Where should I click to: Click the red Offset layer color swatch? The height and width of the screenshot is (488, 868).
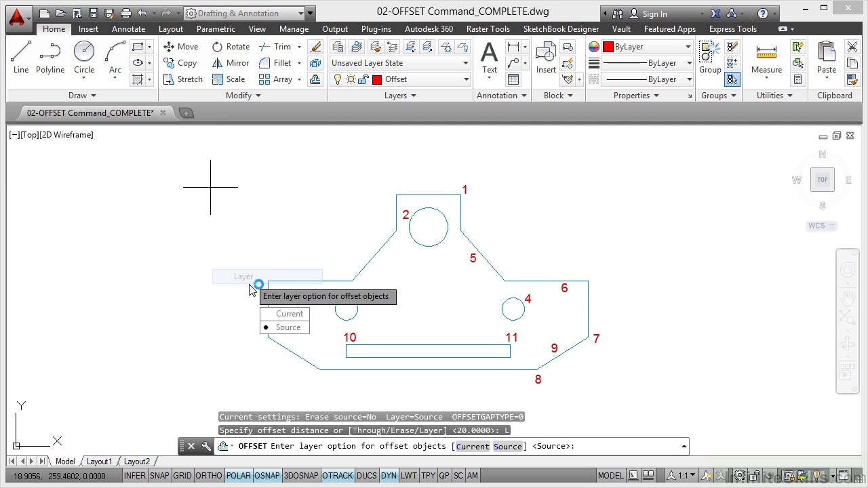[377, 79]
